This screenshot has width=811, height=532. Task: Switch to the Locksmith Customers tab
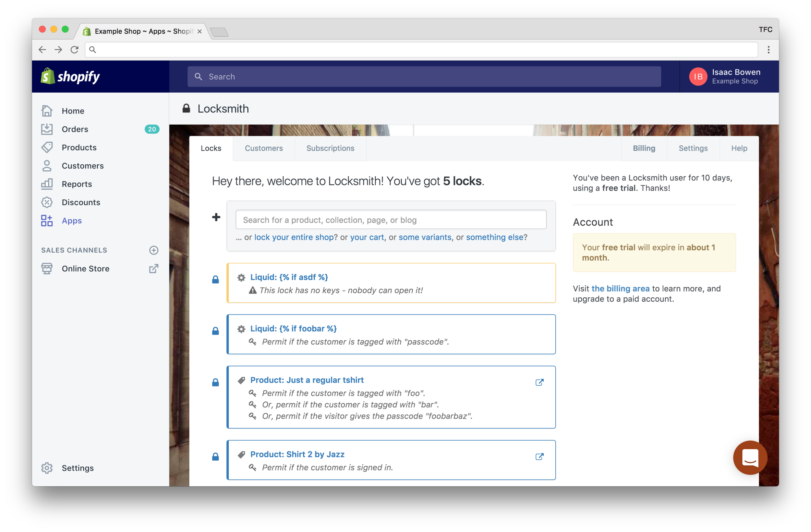tap(264, 148)
